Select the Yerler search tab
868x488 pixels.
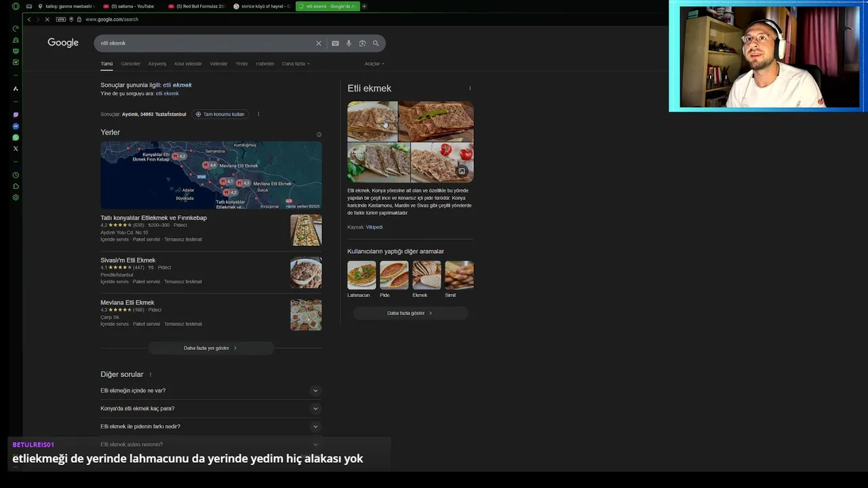pyautogui.click(x=241, y=64)
